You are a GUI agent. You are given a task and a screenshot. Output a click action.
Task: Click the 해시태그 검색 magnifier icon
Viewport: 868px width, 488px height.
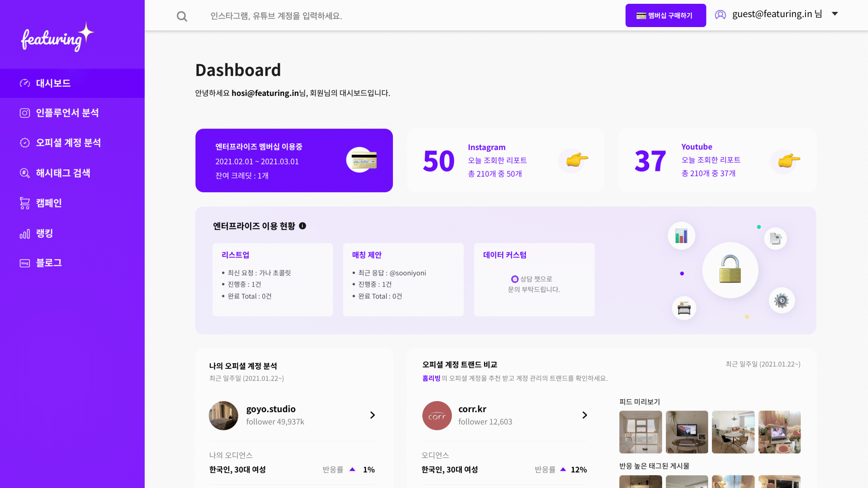25,173
